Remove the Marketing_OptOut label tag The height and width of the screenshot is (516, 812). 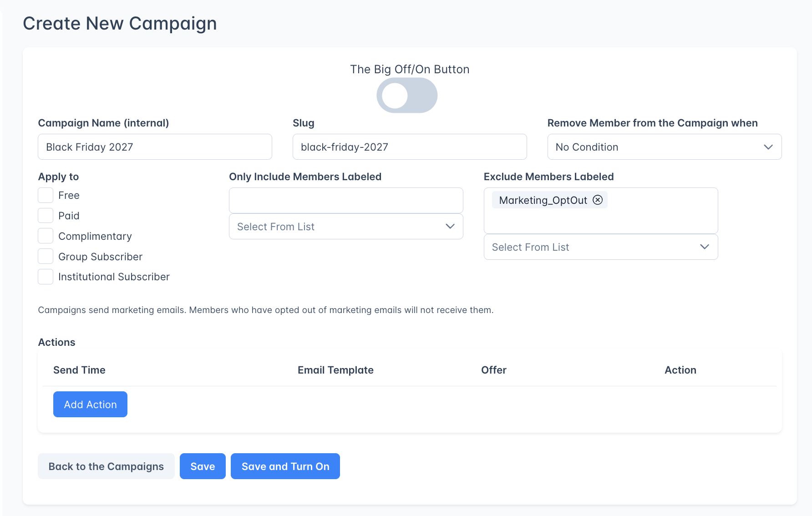(598, 200)
